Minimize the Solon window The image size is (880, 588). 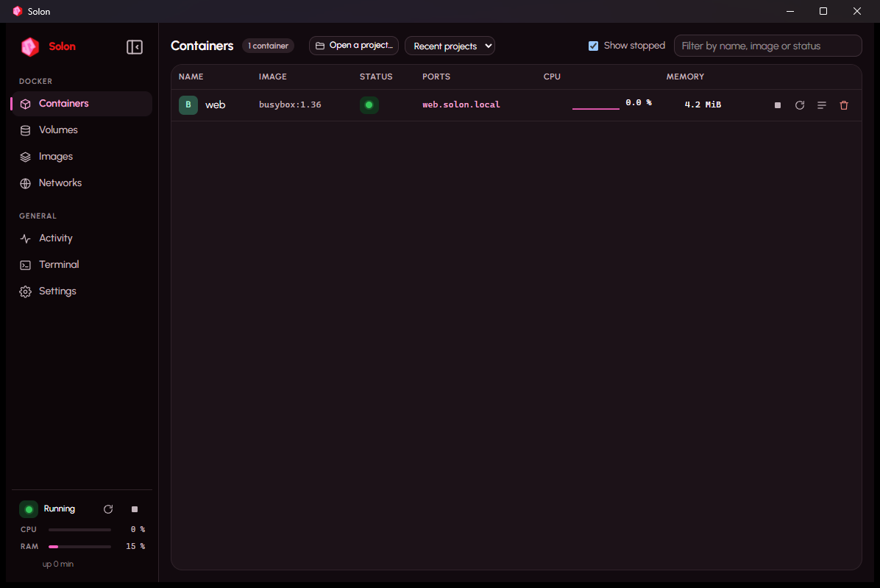[790, 11]
